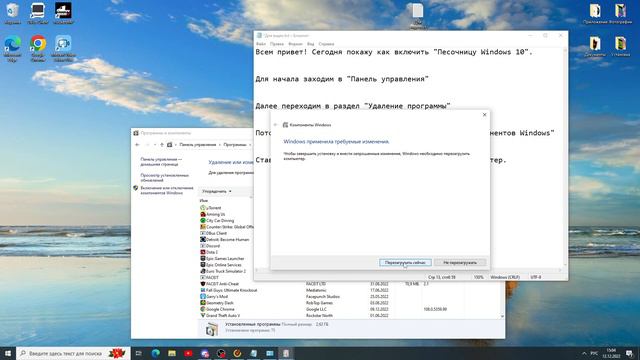Open Task View on the taskbar
Image resolution: width=640 pixels, height=360 pixels.
click(x=139, y=353)
